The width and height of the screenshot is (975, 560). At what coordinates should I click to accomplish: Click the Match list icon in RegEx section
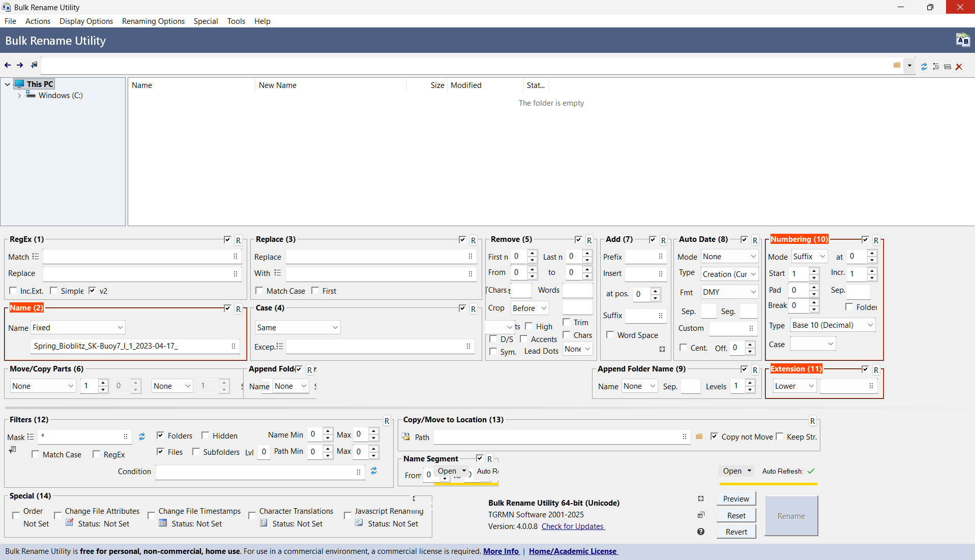click(x=37, y=256)
